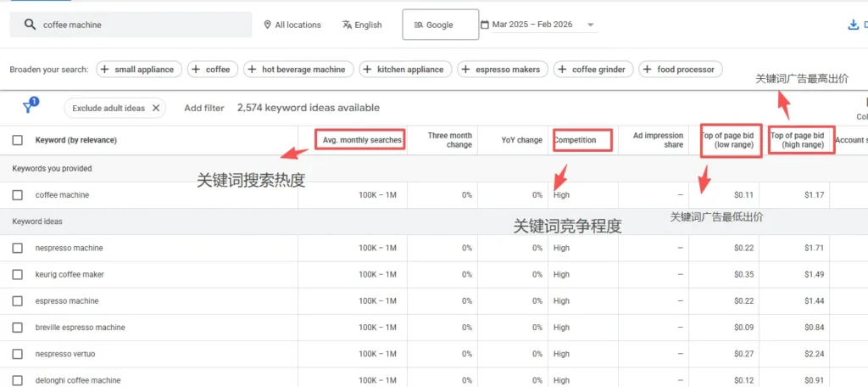
Task: Sort by Competition column header
Action: pyautogui.click(x=576, y=140)
